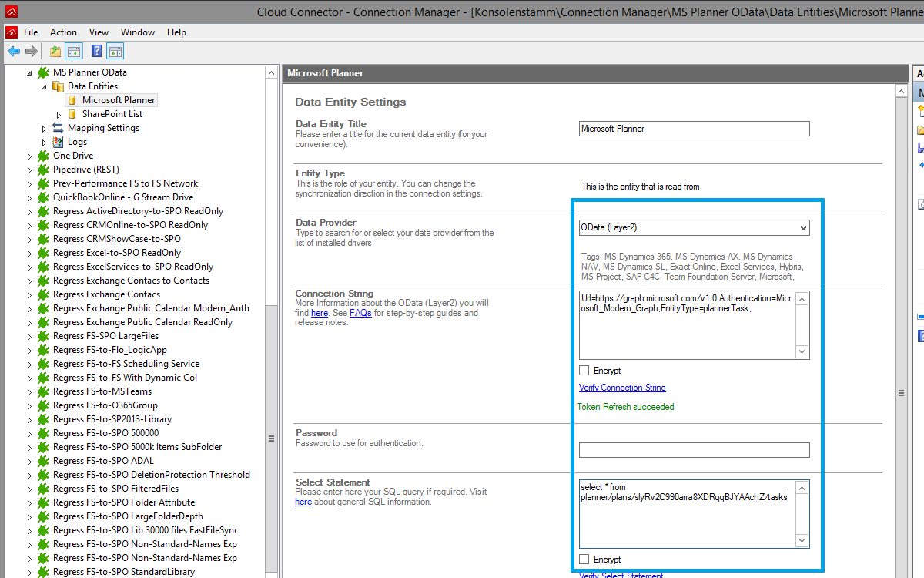The width and height of the screenshot is (924, 578).
Task: Enable Encrypt under Connection String
Action: click(x=584, y=371)
